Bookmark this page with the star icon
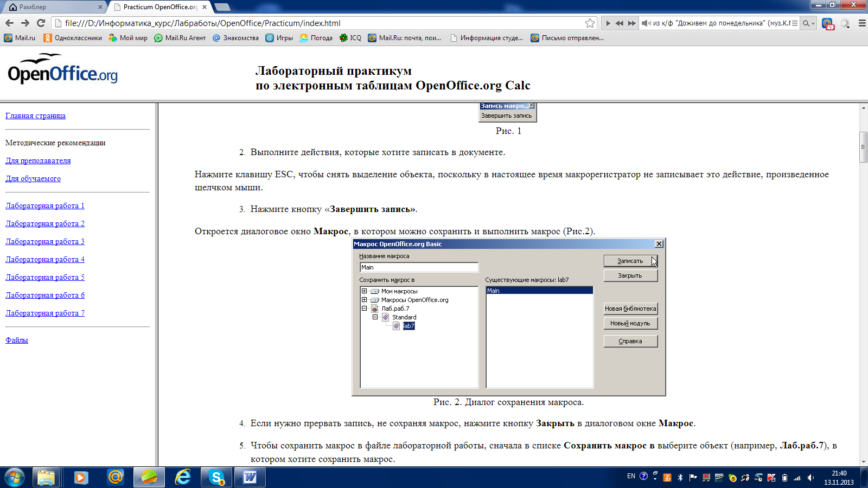Viewport: 868px width, 488px height. 590,23
